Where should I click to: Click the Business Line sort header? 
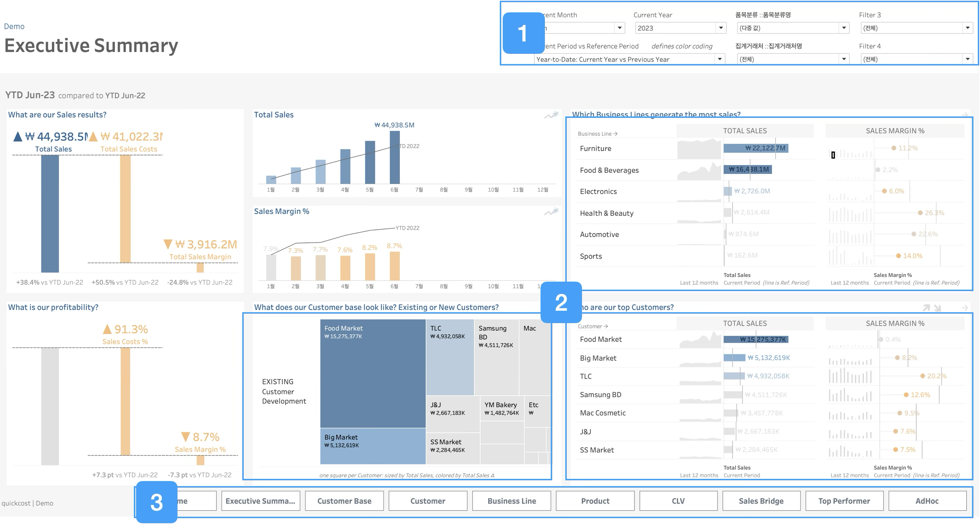[x=597, y=134]
